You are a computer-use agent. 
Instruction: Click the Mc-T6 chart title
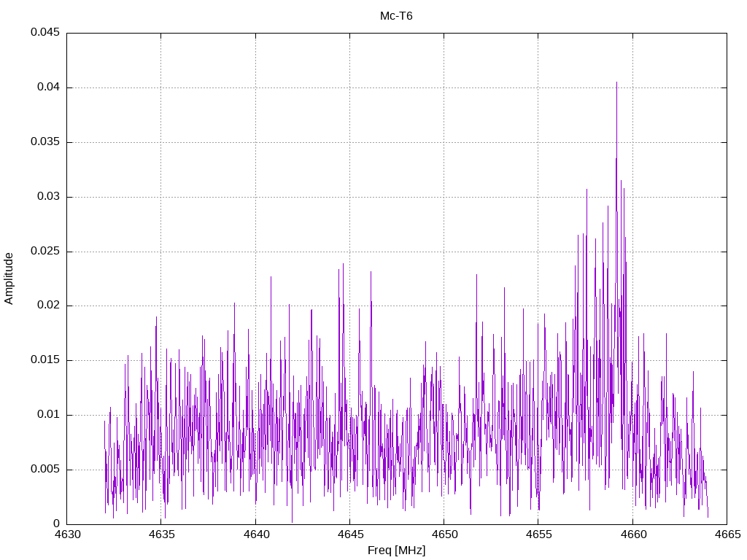tap(396, 16)
